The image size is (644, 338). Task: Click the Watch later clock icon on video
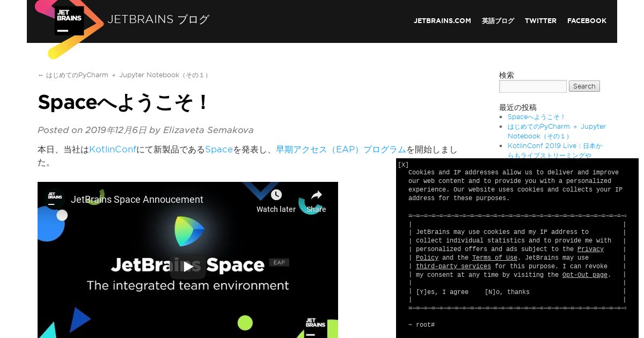point(276,194)
